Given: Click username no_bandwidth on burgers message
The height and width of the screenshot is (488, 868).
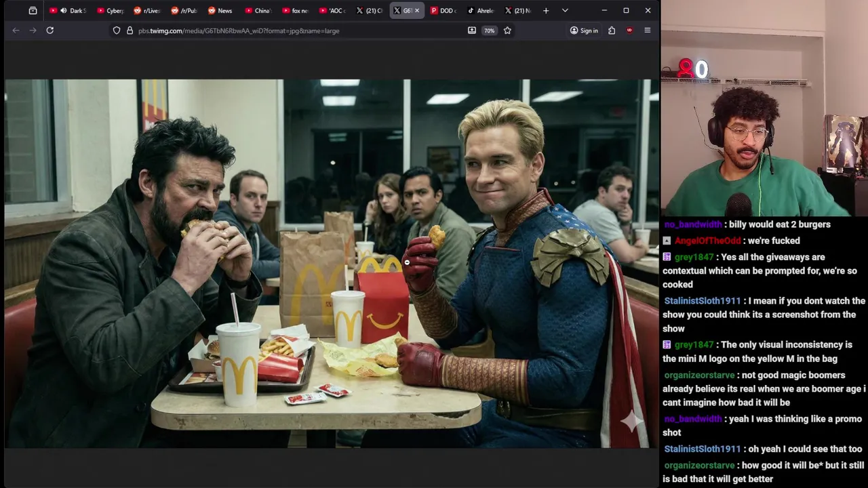Looking at the screenshot, I should point(693,224).
